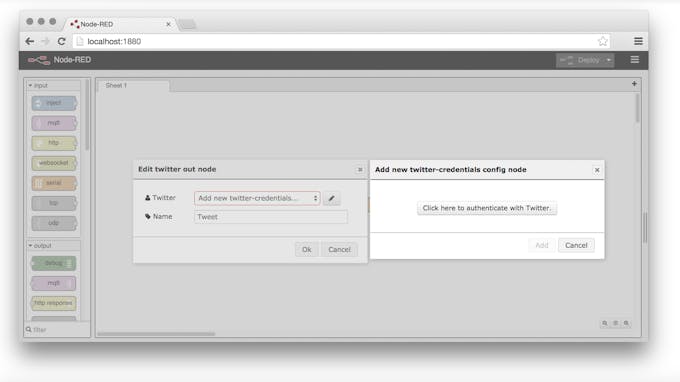Select the http response node
Screen dimensions: 680x382
[x=54, y=303]
